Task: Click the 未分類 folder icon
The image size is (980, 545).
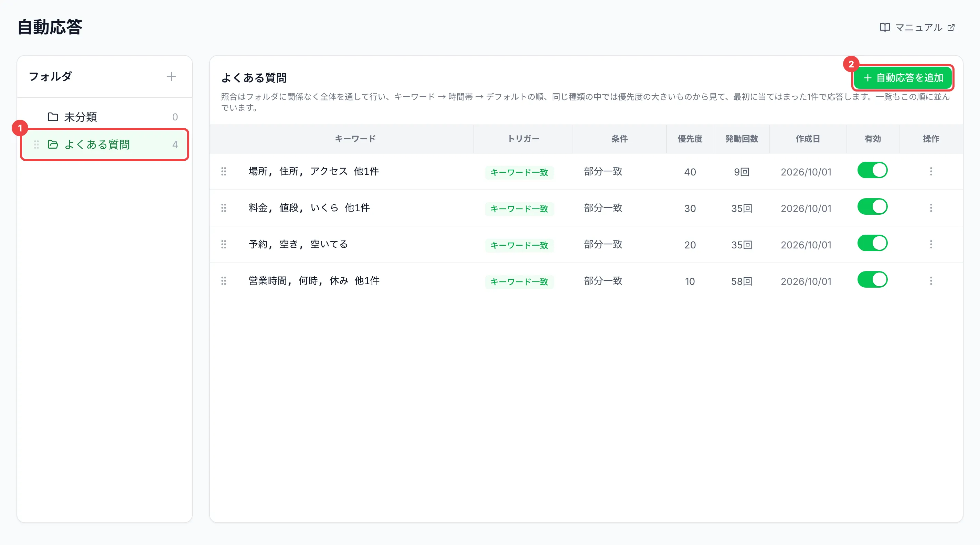Action: [53, 117]
